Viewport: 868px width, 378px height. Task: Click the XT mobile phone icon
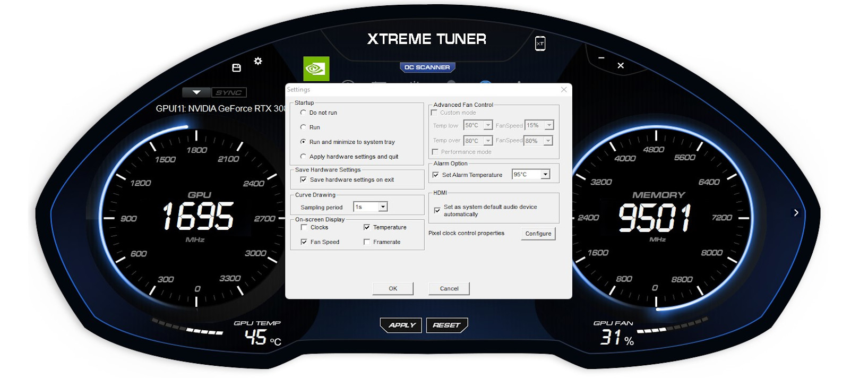[x=540, y=44]
